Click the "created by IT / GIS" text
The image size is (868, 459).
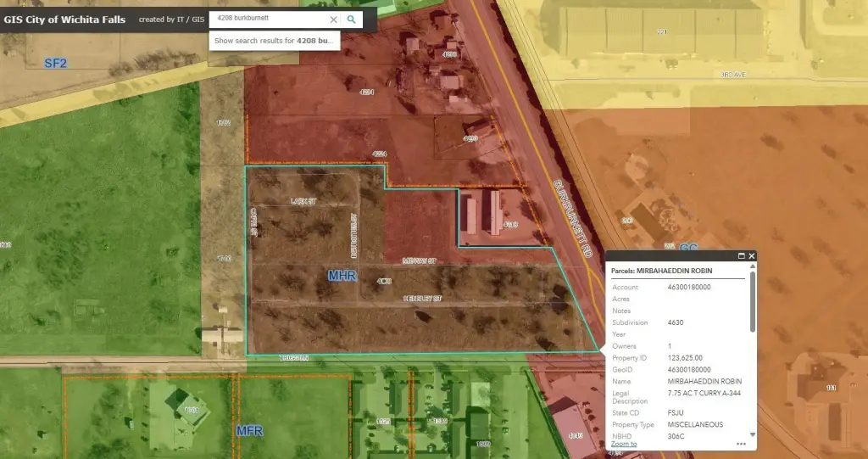tap(171, 20)
